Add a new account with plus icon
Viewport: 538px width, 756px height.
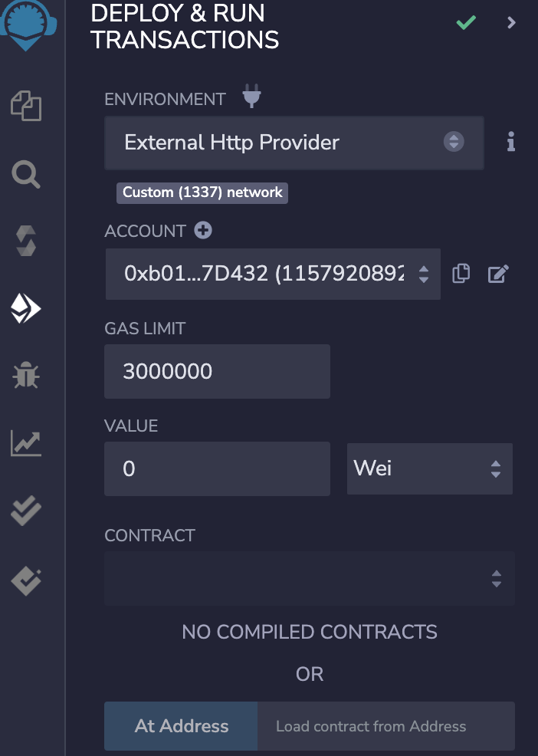click(203, 230)
